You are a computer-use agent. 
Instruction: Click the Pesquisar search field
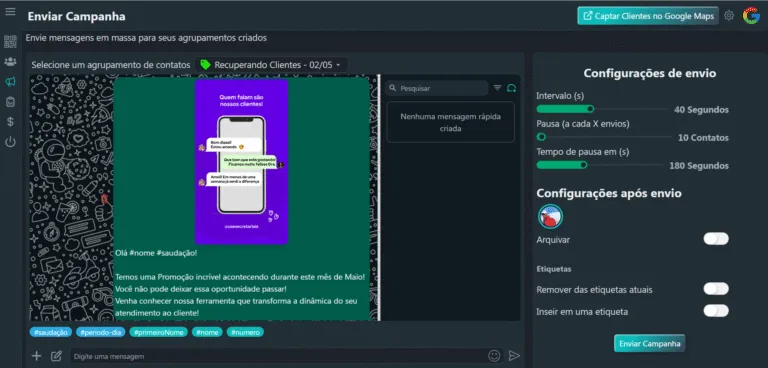pyautogui.click(x=436, y=88)
